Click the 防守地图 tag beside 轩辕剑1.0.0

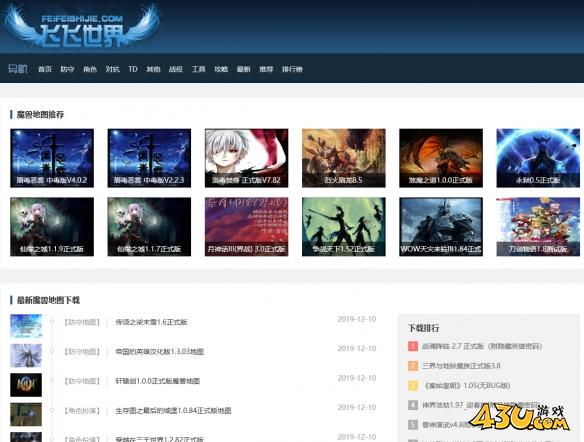[82, 381]
